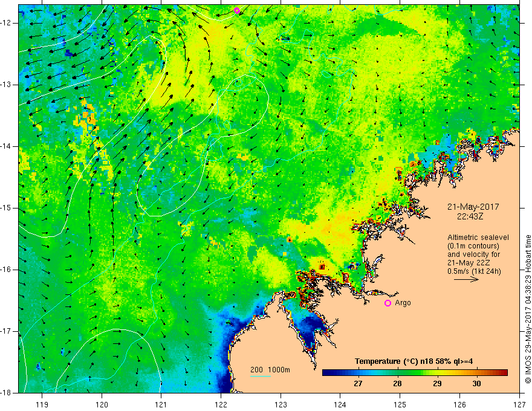The width and height of the screenshot is (532, 411).
Task: Click the latitude -16 axis label
Action: [7, 270]
